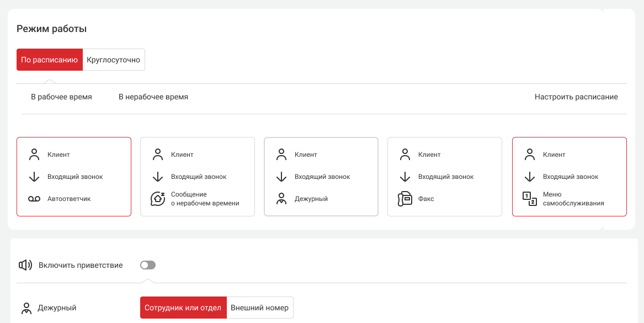Screen dimensions: 644x323
Task: Click the speaker icon beside Включить приветствие
Action: tap(25, 265)
